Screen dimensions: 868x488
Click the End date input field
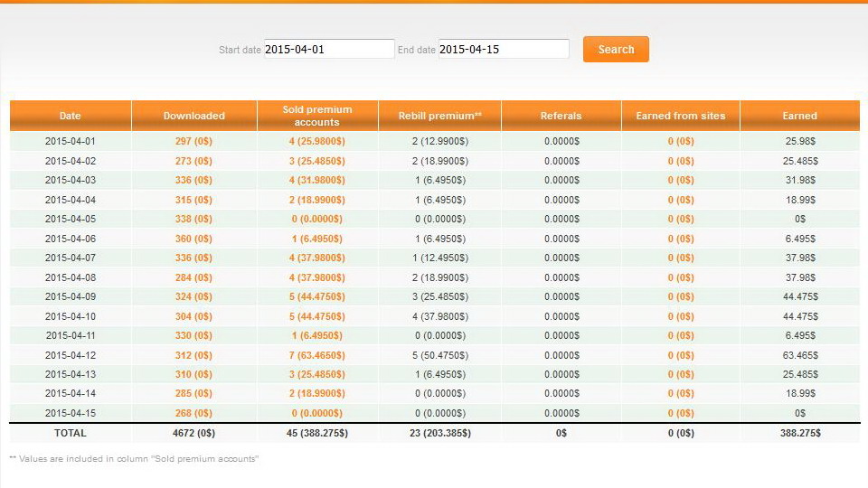[504, 50]
